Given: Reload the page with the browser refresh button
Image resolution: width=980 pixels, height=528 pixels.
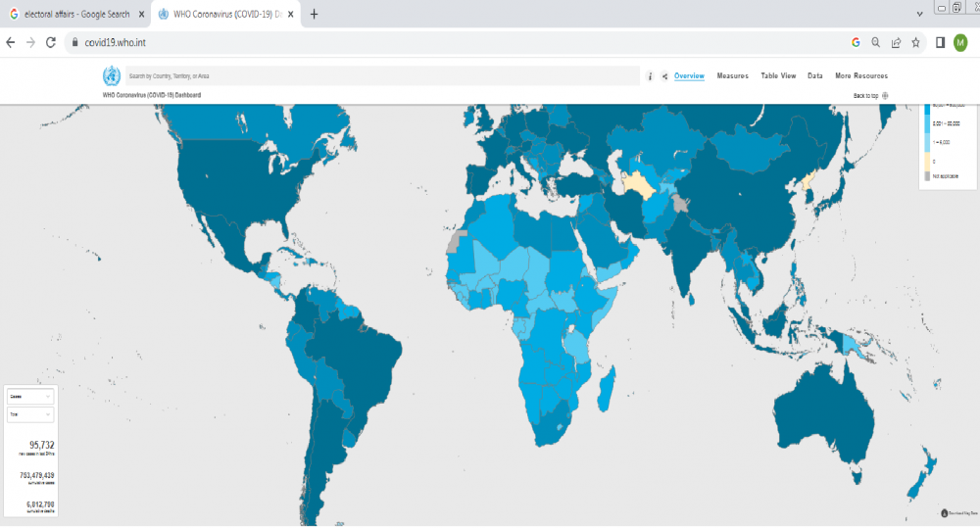Looking at the screenshot, I should coord(51,43).
